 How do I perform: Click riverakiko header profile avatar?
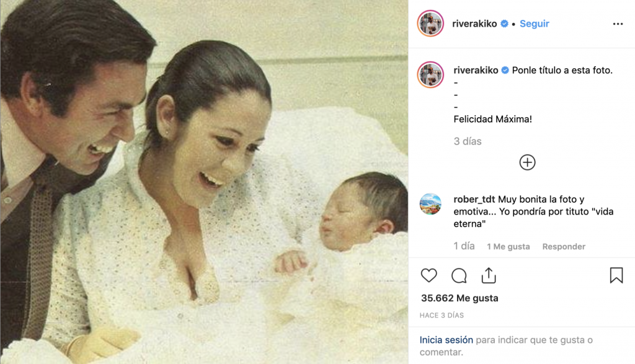430,24
